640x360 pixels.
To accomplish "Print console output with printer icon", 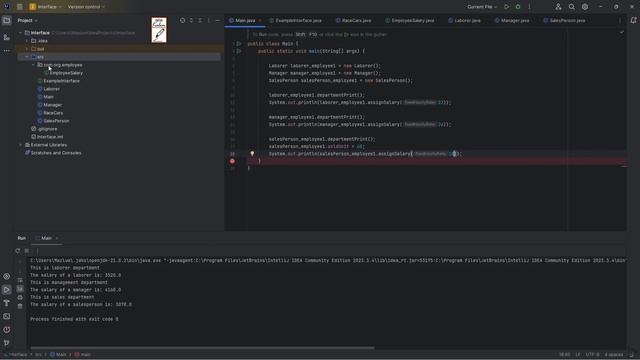I will [20, 298].
